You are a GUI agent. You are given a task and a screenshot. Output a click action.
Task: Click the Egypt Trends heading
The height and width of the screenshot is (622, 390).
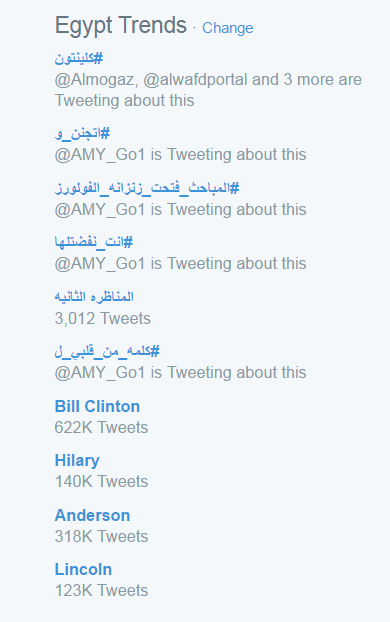pyautogui.click(x=121, y=25)
